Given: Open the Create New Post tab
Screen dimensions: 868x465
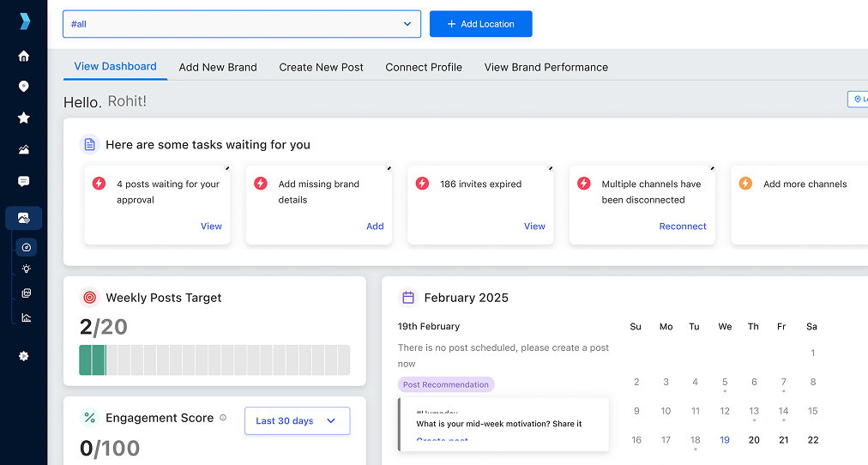Looking at the screenshot, I should tap(322, 67).
